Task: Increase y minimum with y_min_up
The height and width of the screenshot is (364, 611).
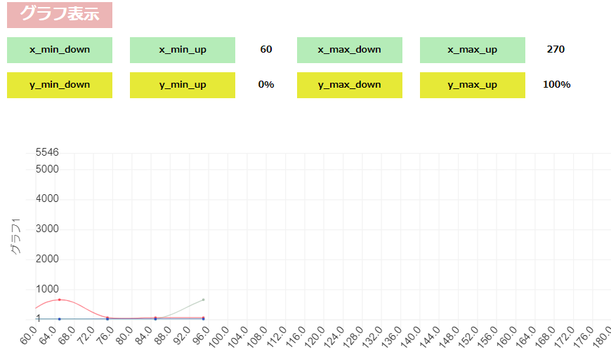Action: [183, 85]
